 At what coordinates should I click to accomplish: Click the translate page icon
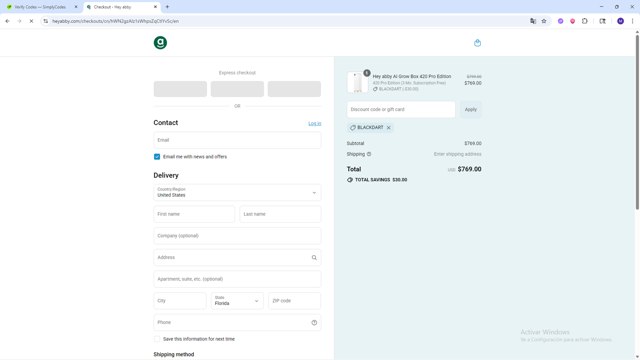(533, 21)
